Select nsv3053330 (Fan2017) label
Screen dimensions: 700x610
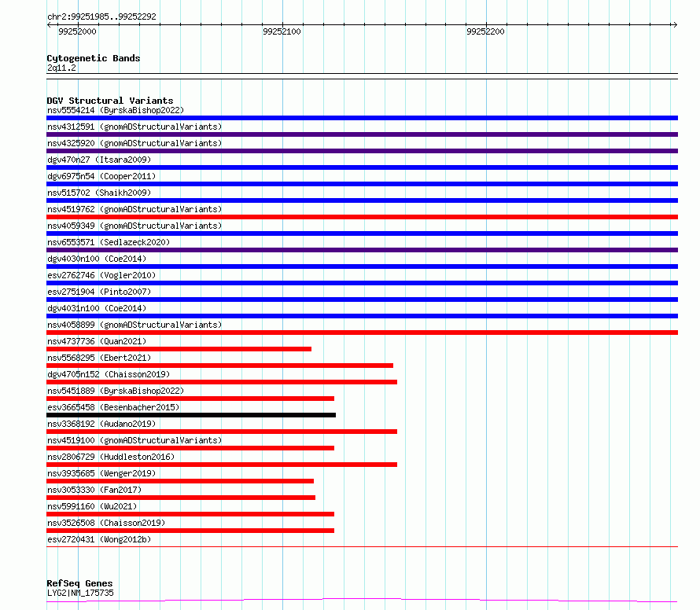pos(94,490)
